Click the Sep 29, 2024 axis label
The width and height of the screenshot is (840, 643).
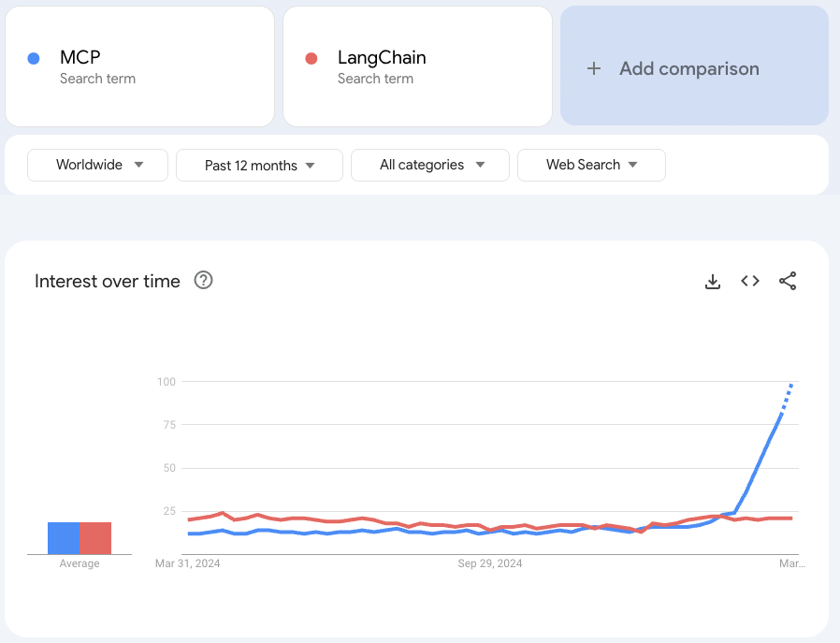pyautogui.click(x=490, y=563)
